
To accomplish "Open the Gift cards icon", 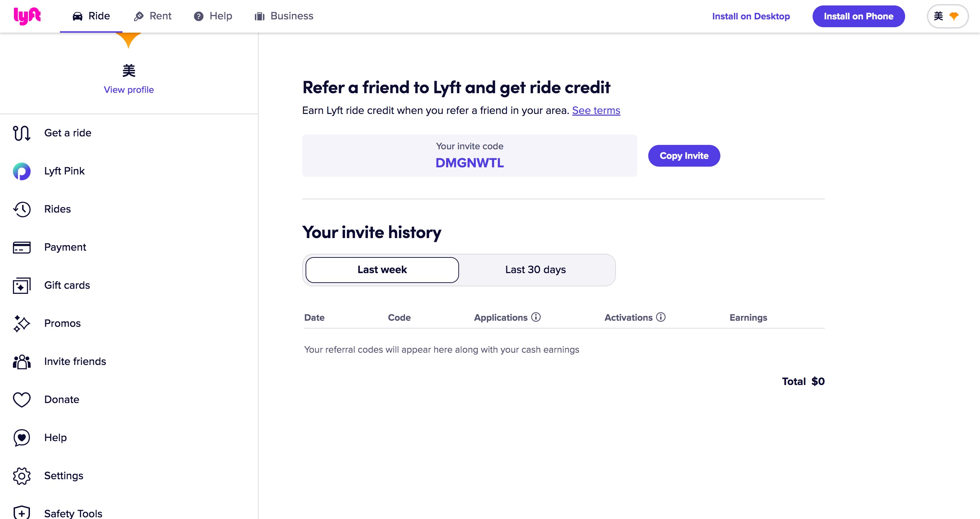I will (x=22, y=285).
